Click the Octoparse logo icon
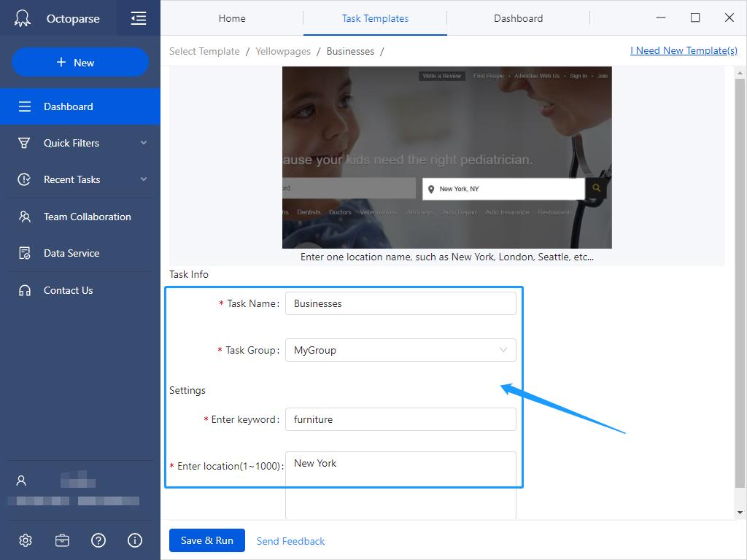Viewport: 747px width, 560px height. (x=22, y=18)
